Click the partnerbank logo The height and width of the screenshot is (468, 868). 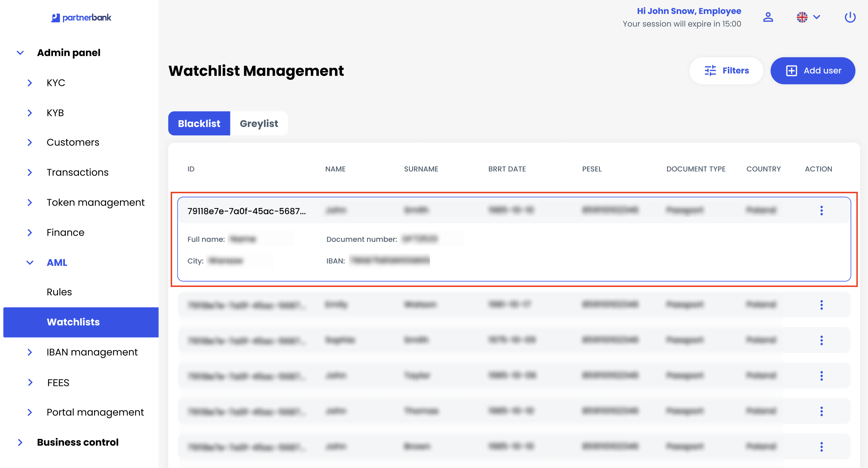point(81,17)
